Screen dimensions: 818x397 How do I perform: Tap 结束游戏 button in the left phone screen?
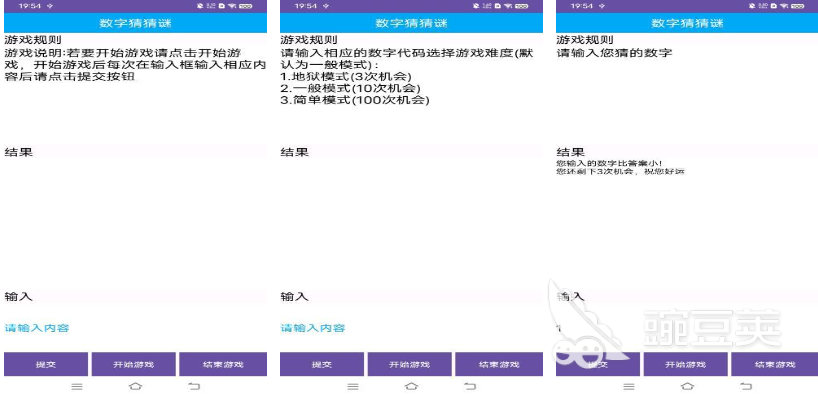(223, 364)
